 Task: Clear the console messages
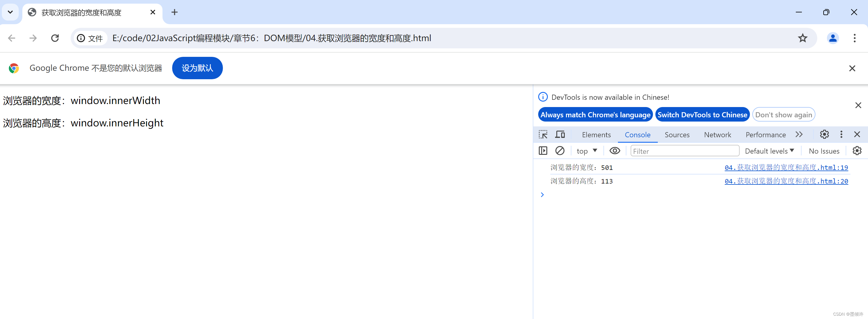[560, 151]
